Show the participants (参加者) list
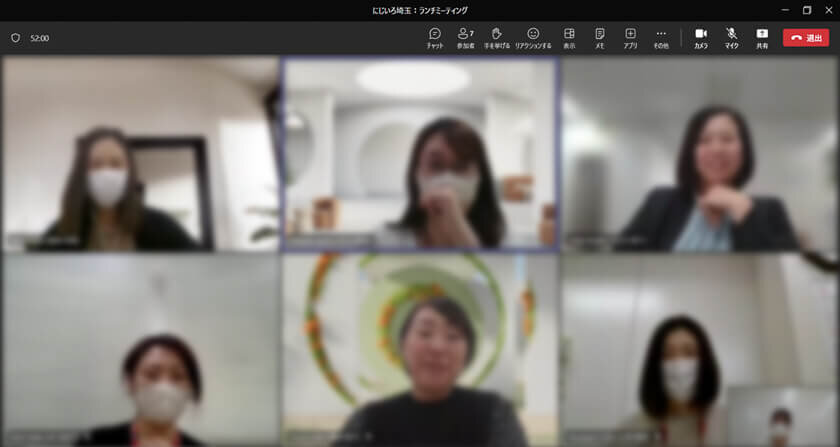The width and height of the screenshot is (840, 447). (x=466, y=38)
